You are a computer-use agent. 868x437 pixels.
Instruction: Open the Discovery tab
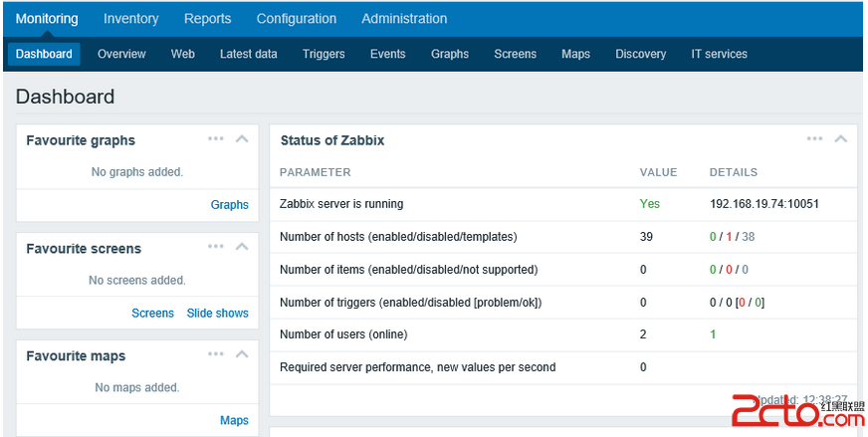click(640, 54)
